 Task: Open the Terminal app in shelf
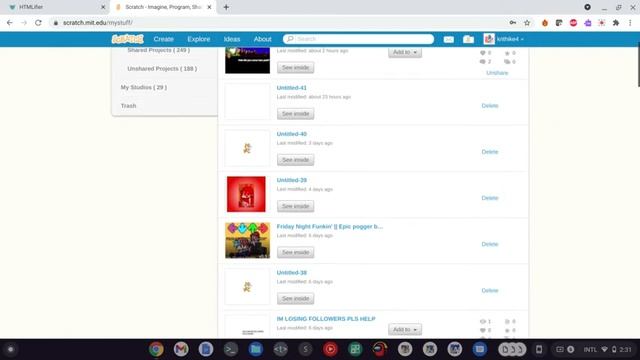click(231, 349)
